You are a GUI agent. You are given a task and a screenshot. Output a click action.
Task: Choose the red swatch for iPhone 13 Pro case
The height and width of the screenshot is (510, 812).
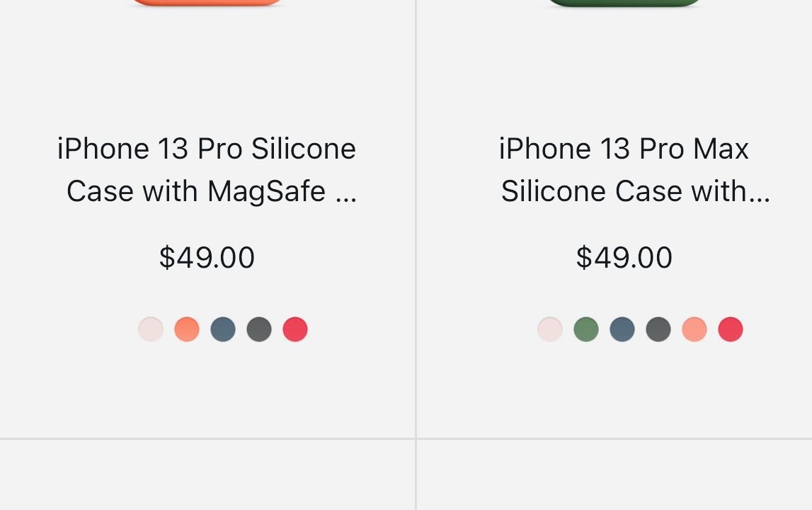pos(295,329)
